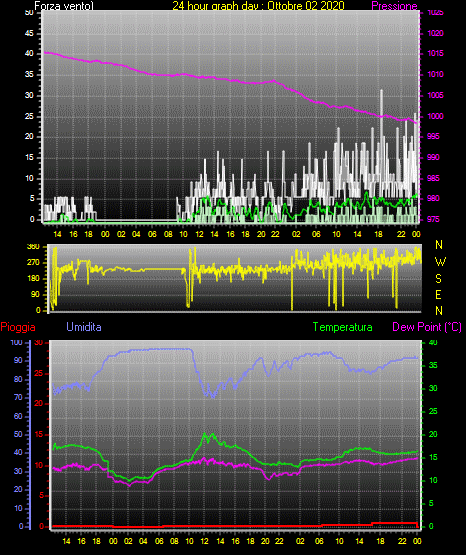466x555 pixels.
Task: Click the Umidita legend label
Action: coord(84,327)
